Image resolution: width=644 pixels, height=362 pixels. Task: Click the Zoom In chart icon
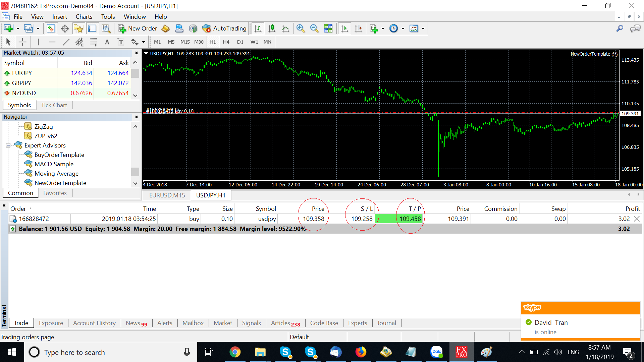301,28
